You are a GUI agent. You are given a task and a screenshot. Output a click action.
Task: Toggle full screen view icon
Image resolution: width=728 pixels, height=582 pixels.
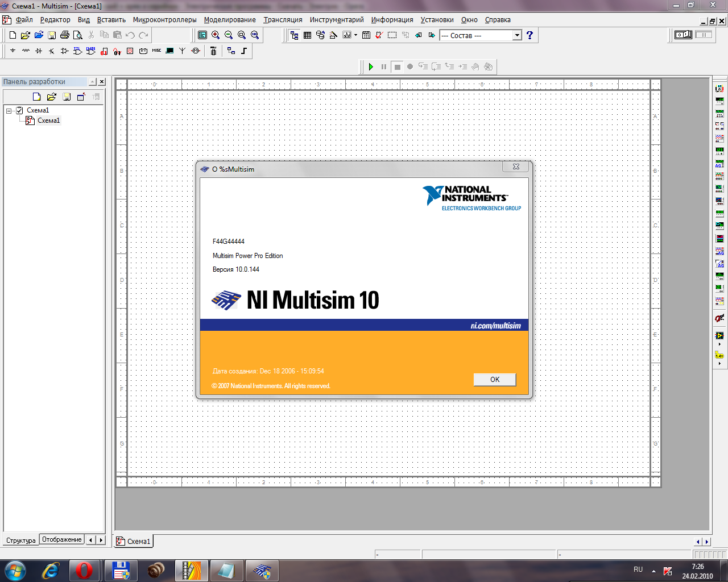[202, 35]
